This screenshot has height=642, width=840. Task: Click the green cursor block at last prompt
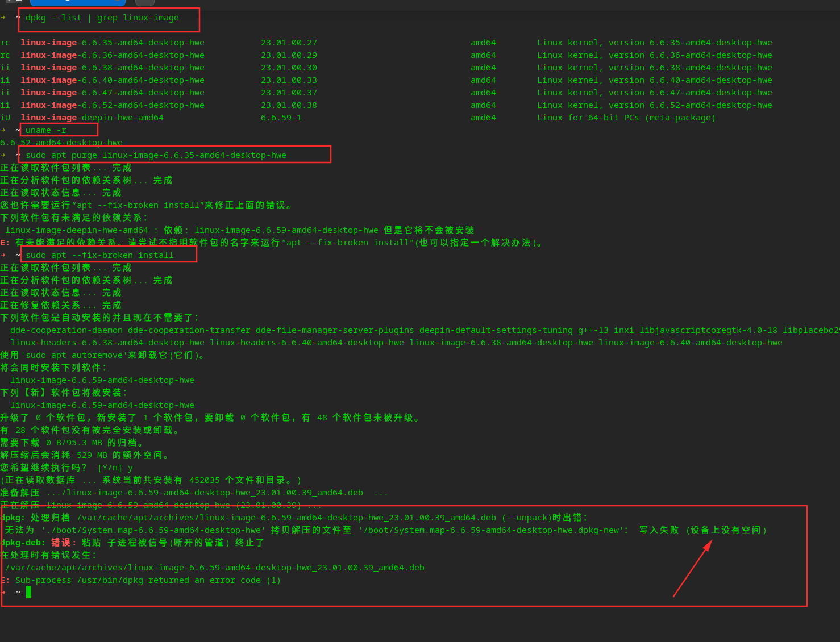click(28, 593)
